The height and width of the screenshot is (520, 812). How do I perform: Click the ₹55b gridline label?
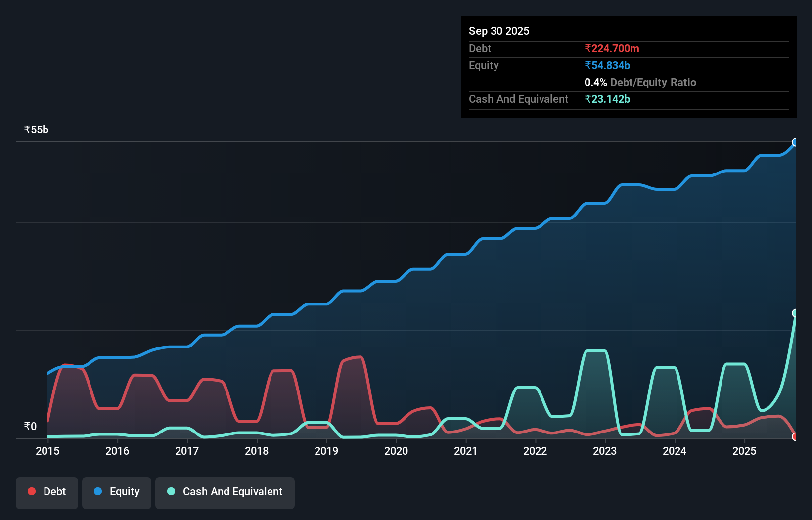(x=36, y=129)
